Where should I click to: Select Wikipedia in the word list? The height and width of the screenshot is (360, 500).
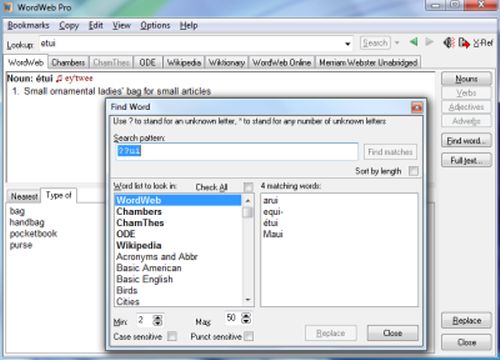[x=178, y=245]
